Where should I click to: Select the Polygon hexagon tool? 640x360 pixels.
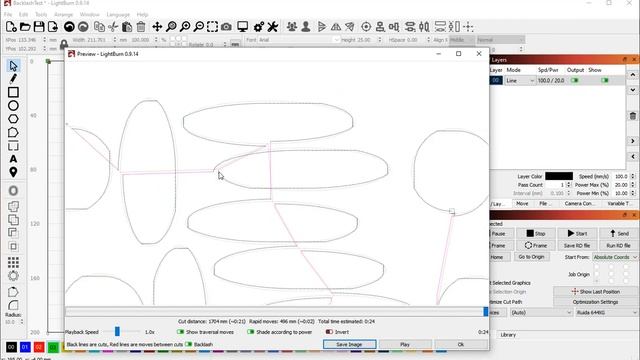coord(13,119)
